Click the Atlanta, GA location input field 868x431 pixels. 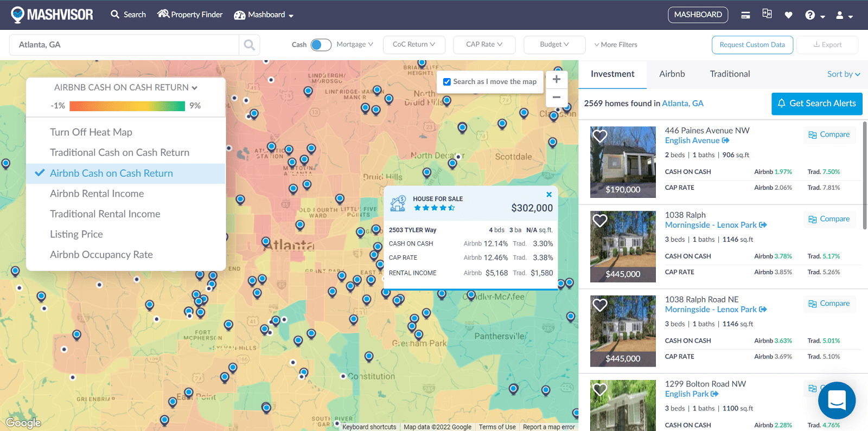tap(125, 45)
